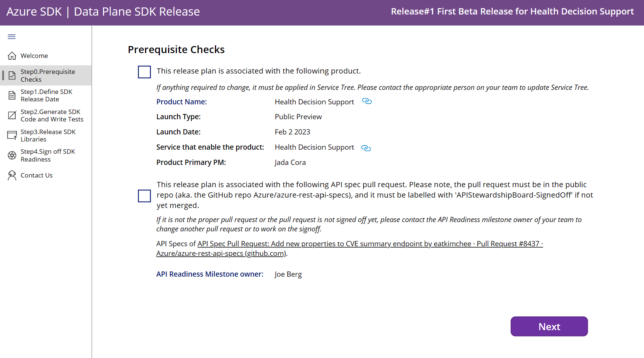
Task: Select Step3 Release SDK Libraries entry
Action: [48, 135]
